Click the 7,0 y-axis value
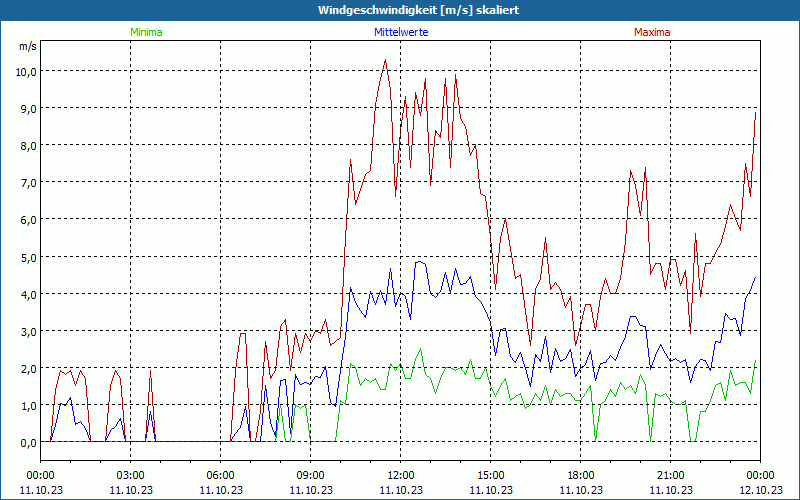 pyautogui.click(x=28, y=183)
